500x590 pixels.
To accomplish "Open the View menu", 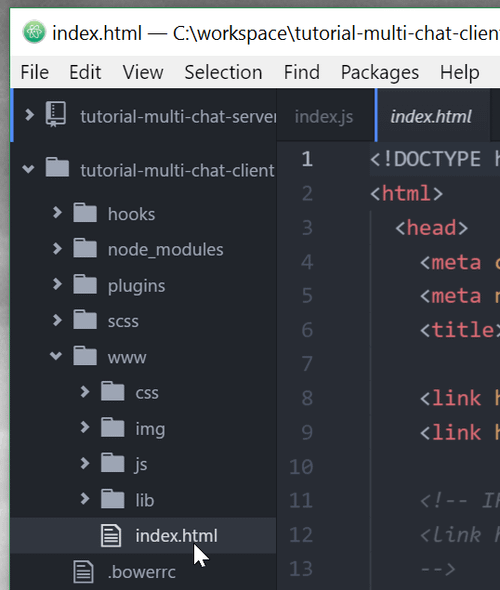I will [x=143, y=72].
